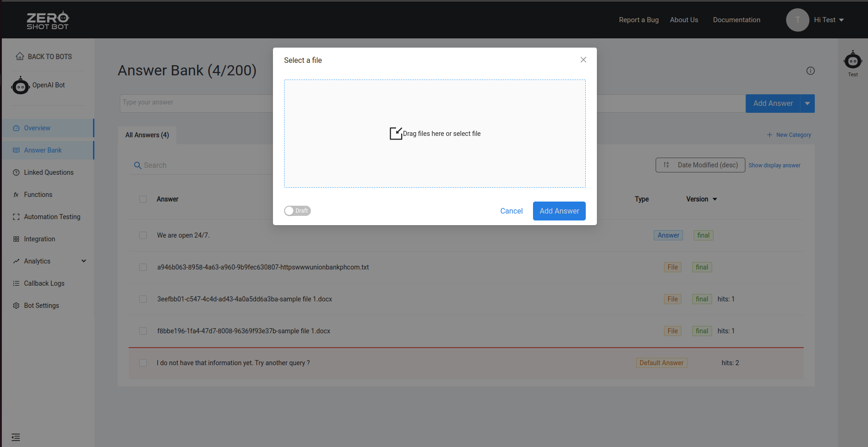Click the 'Drag files here or select file' area
This screenshot has width=868, height=447.
click(x=434, y=134)
